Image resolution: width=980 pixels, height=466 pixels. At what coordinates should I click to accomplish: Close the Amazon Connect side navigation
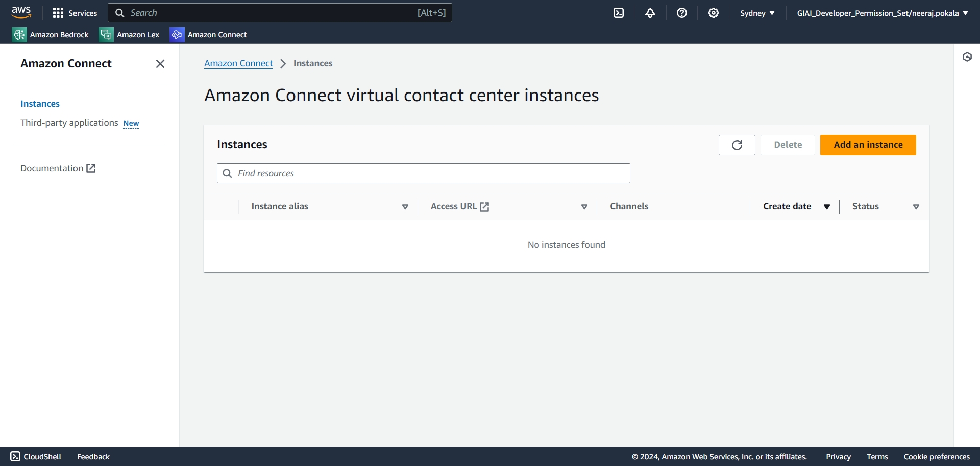(160, 64)
